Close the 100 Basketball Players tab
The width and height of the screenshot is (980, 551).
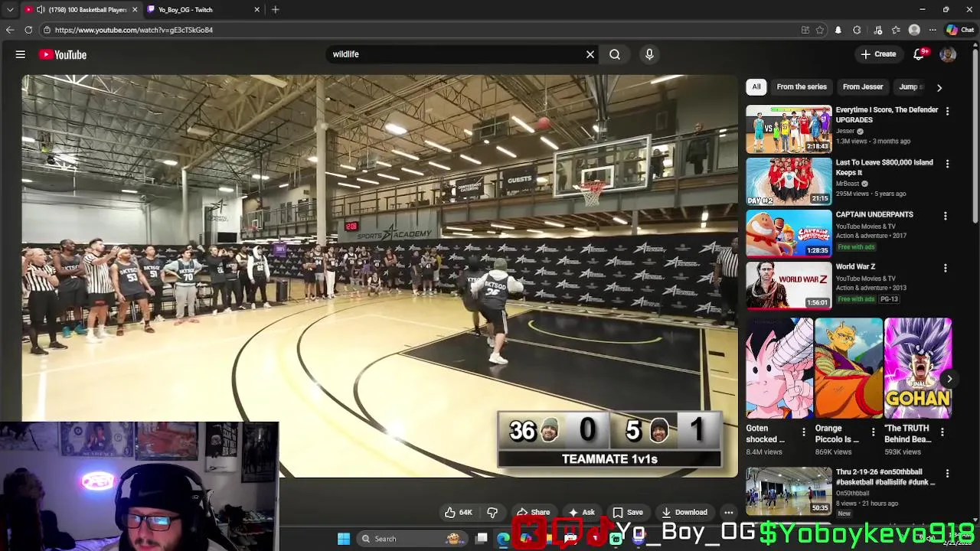(x=135, y=9)
